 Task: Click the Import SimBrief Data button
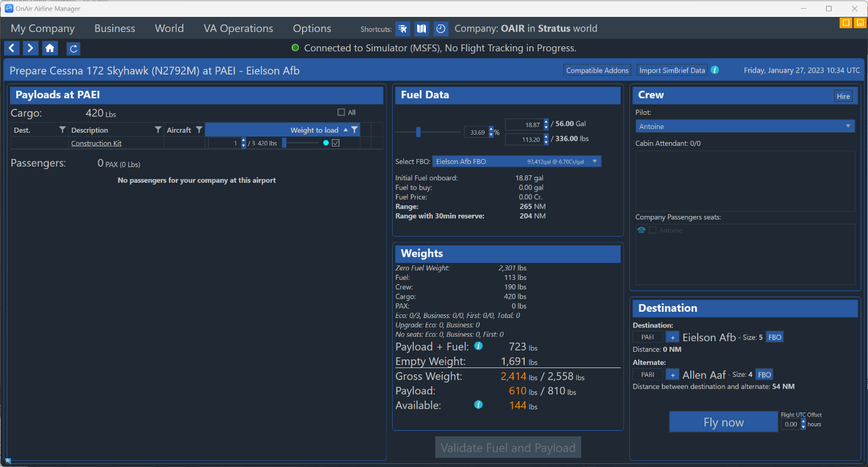point(672,70)
